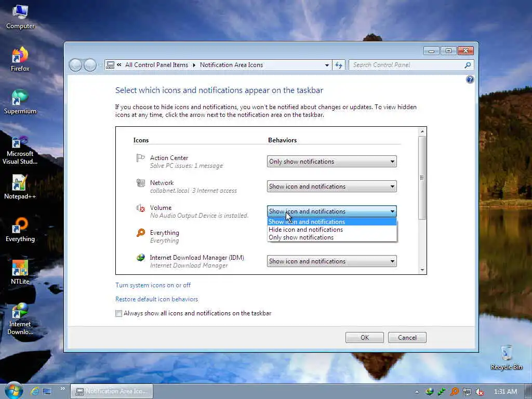Launch Firefox from the desktop

pos(20,59)
